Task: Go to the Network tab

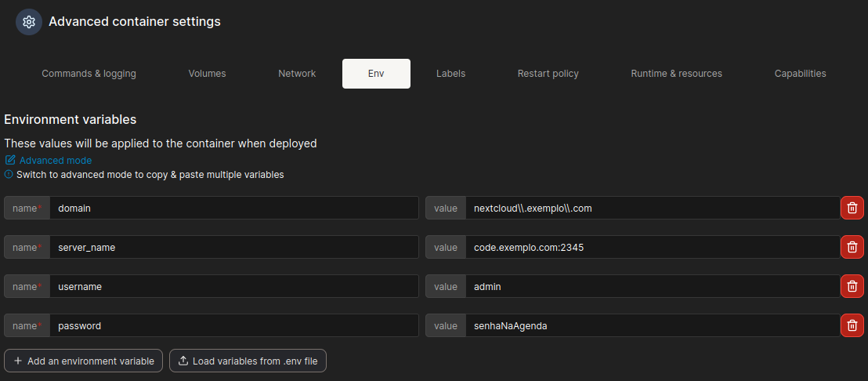Action: click(297, 74)
